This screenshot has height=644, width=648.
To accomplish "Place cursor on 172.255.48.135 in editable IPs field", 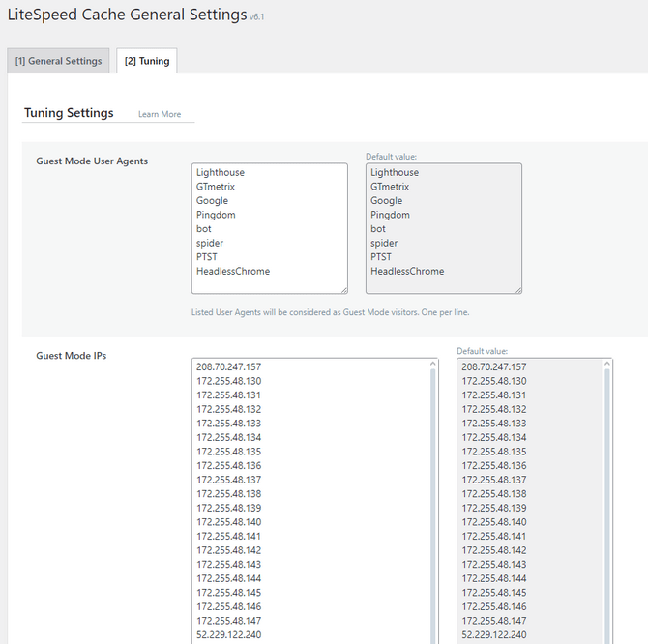I will (229, 452).
